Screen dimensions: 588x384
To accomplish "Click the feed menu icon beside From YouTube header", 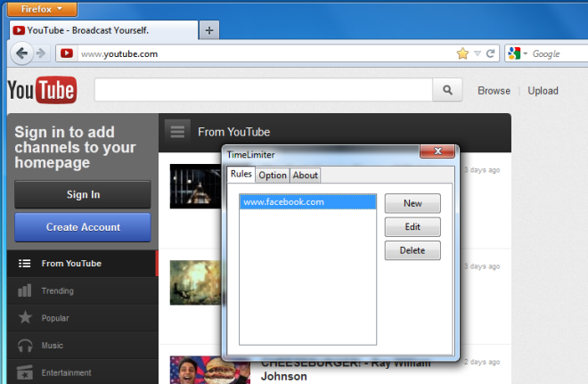I will pyautogui.click(x=177, y=132).
